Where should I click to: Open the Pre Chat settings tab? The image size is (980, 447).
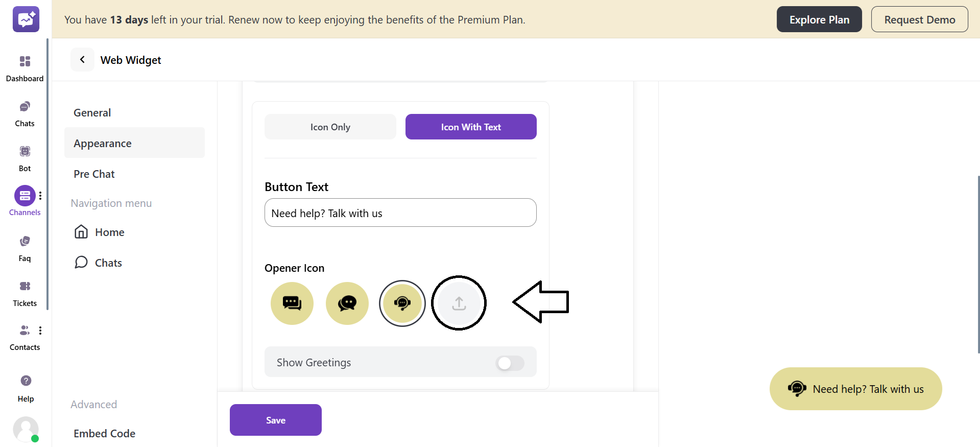(x=94, y=174)
